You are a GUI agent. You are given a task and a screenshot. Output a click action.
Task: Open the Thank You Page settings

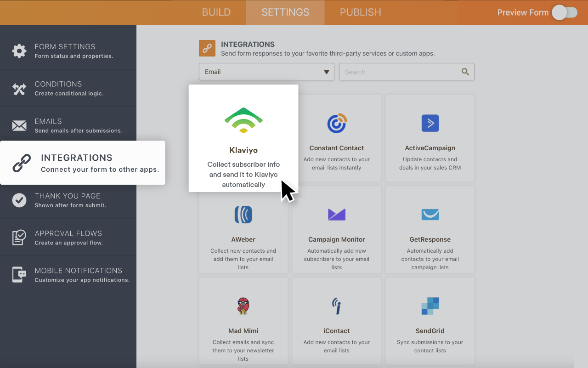pos(19,200)
